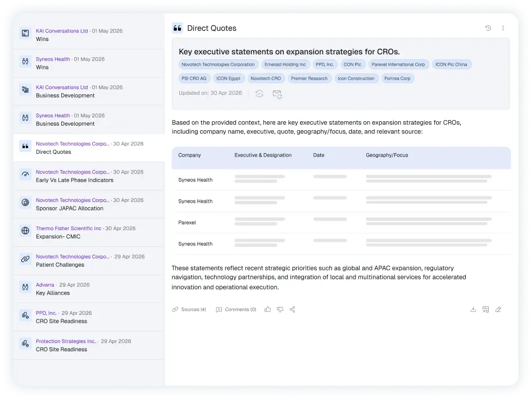Click the link icon of Patient Challenges

click(x=25, y=259)
